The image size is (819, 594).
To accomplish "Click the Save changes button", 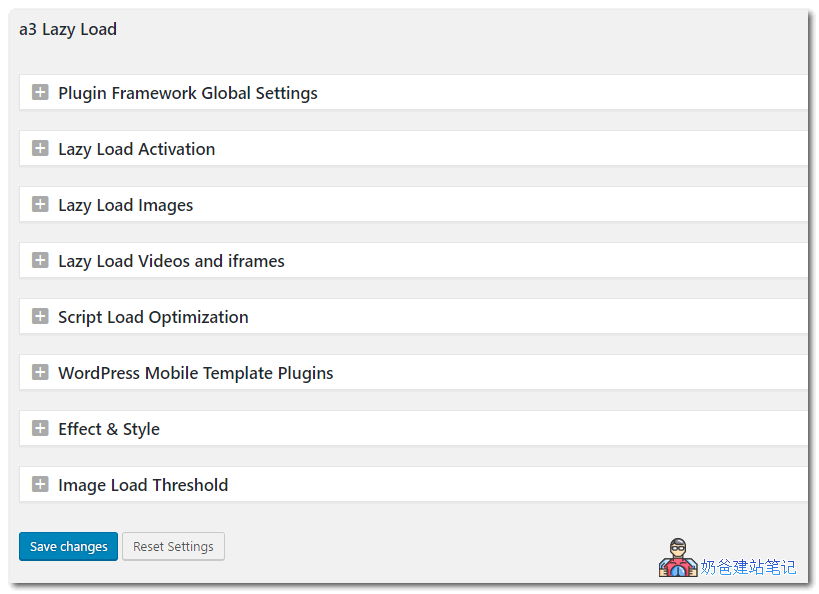I will (x=68, y=547).
